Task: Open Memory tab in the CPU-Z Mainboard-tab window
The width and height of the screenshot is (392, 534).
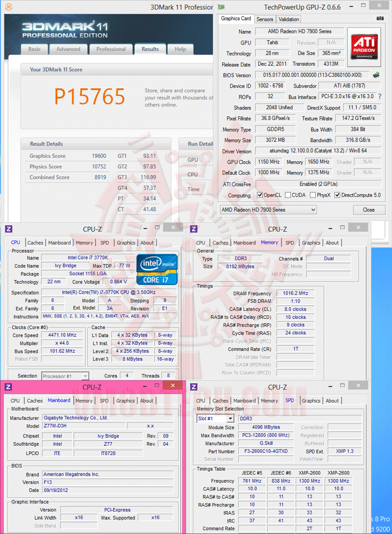Action: (84, 401)
